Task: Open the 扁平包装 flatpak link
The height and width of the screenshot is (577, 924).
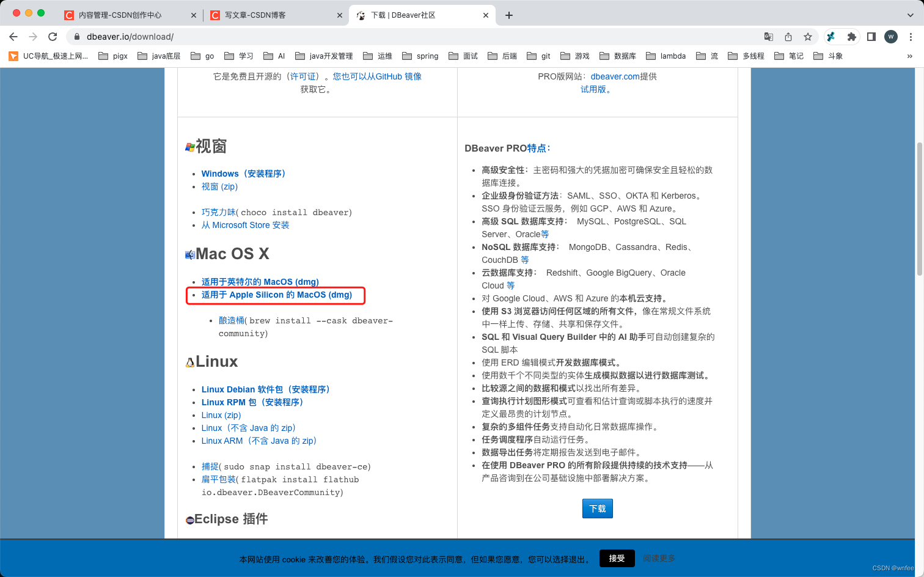Action: tap(219, 479)
